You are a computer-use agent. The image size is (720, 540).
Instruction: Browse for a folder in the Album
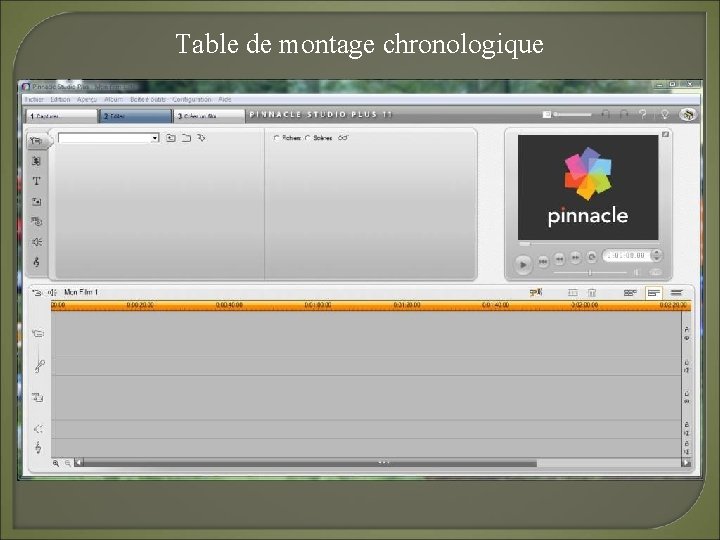[x=186, y=137]
